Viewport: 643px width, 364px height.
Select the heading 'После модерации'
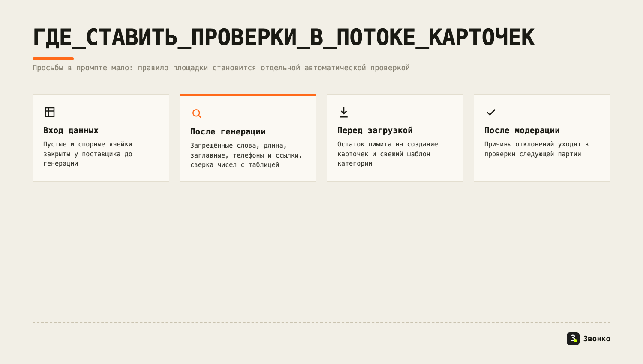(x=522, y=130)
